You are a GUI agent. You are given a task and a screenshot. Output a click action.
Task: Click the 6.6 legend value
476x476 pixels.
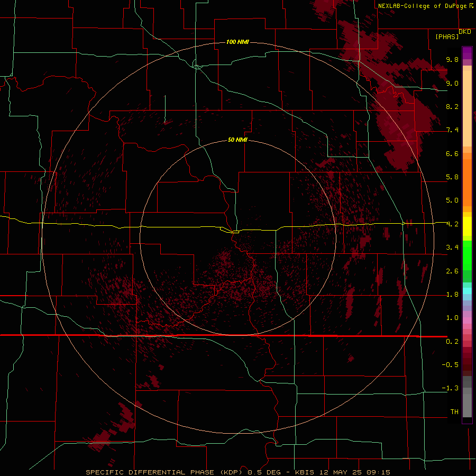452,153
